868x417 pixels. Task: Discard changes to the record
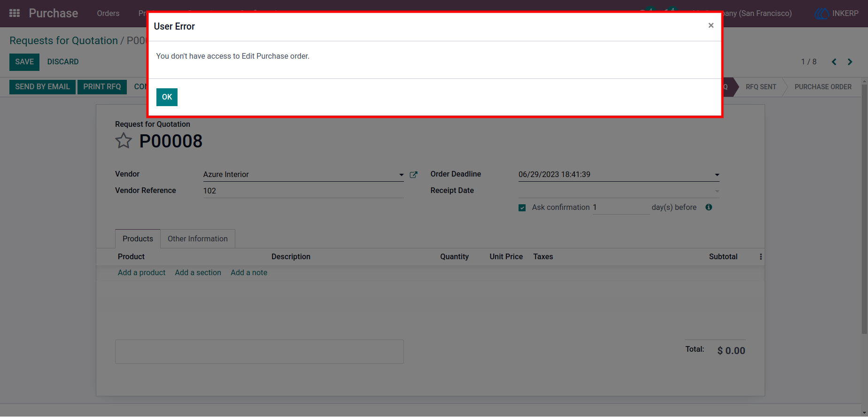[x=63, y=62]
